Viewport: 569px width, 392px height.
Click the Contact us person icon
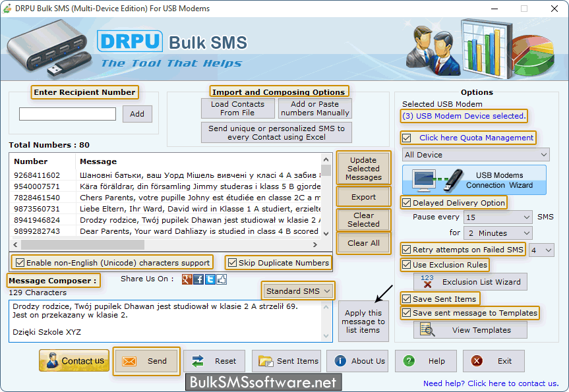point(52,361)
